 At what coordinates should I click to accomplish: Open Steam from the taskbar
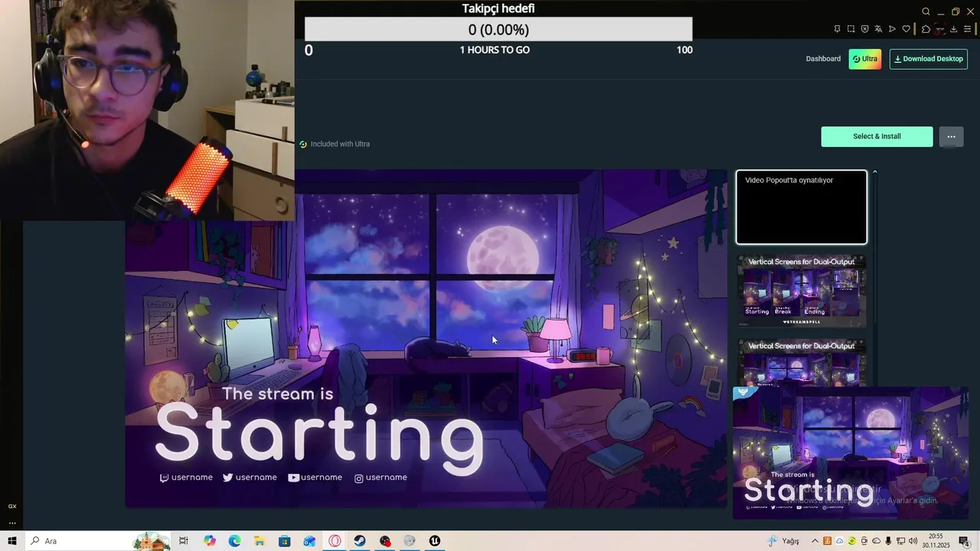pos(360,541)
